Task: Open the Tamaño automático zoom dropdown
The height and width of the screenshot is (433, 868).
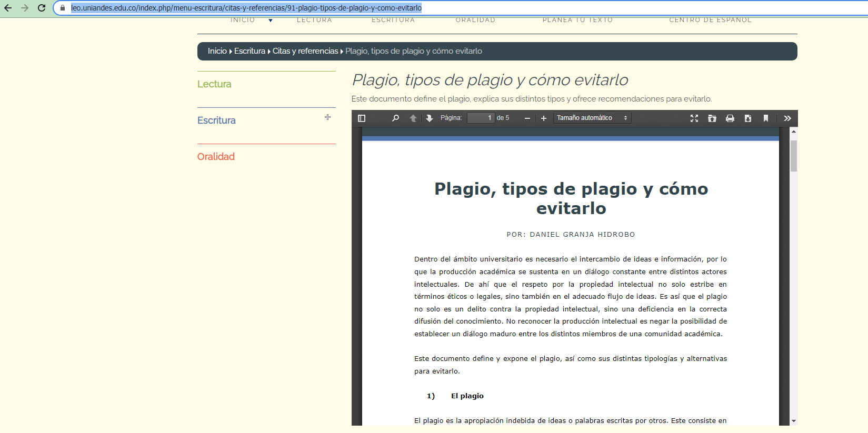Action: click(x=592, y=118)
